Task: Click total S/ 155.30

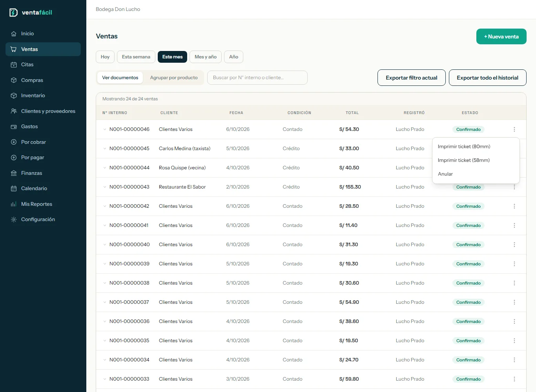Action: tap(350, 187)
